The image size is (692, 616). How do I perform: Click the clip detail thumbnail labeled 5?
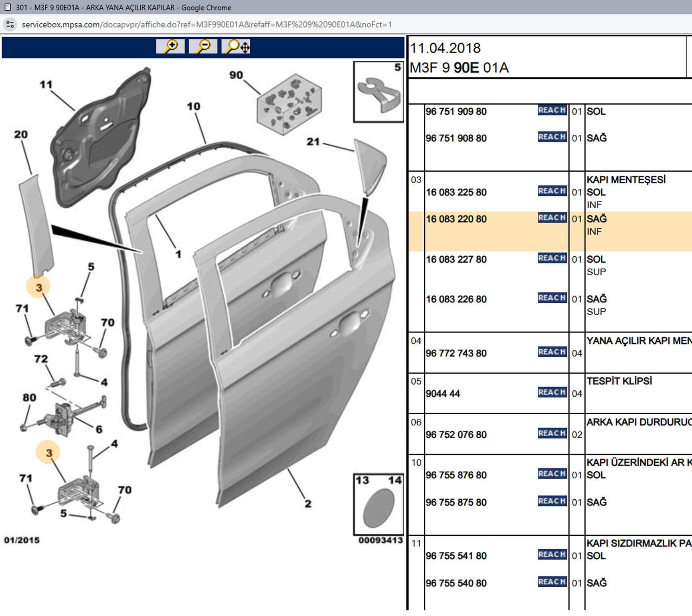[x=378, y=92]
